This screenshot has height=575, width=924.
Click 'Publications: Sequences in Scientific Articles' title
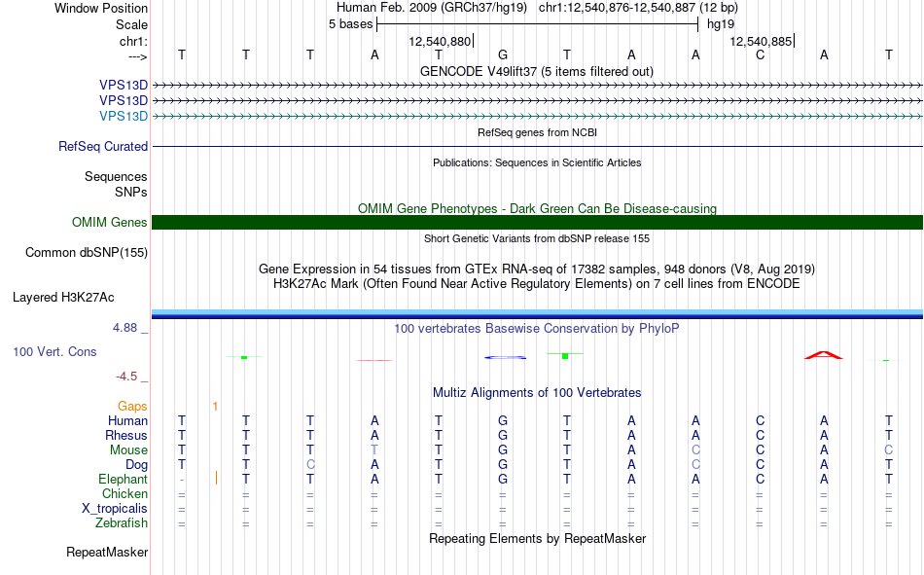click(x=537, y=162)
